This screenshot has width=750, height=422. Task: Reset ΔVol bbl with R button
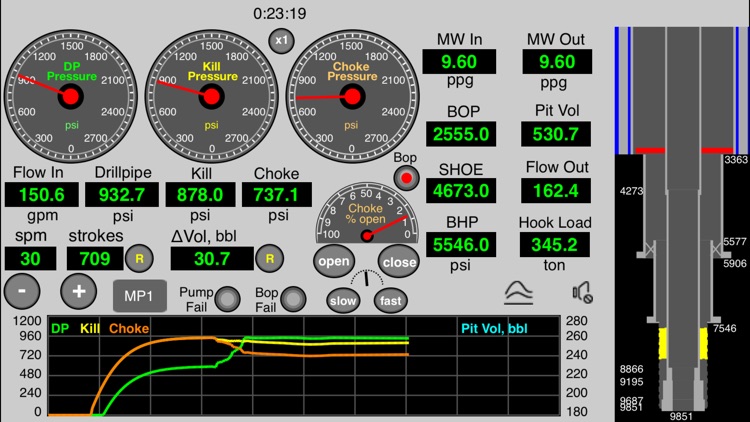[x=270, y=259]
